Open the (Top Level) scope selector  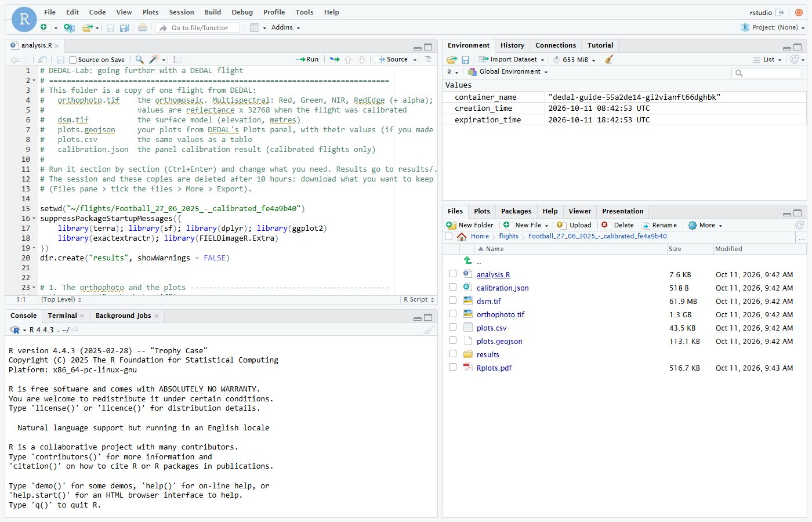(x=61, y=299)
